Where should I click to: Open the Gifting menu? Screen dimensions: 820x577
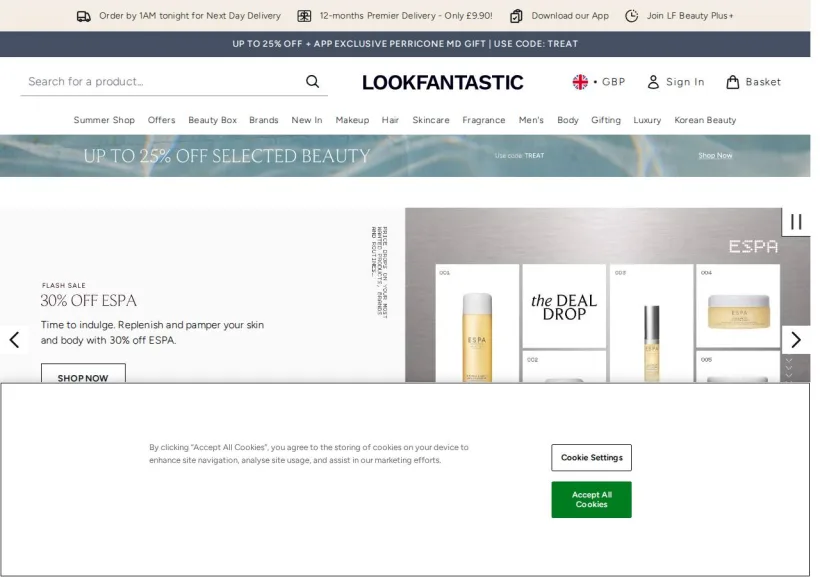point(606,120)
